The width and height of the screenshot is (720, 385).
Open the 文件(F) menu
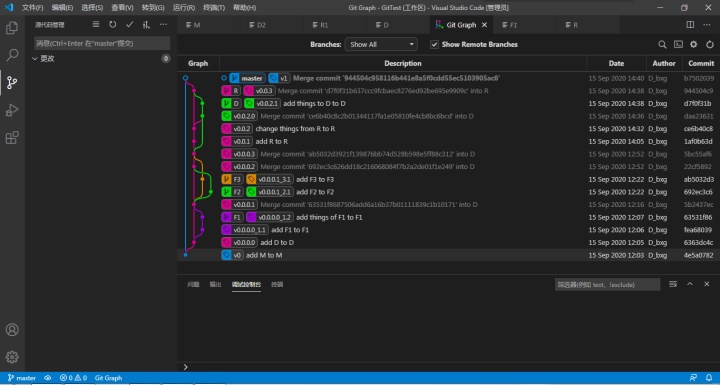pos(32,7)
